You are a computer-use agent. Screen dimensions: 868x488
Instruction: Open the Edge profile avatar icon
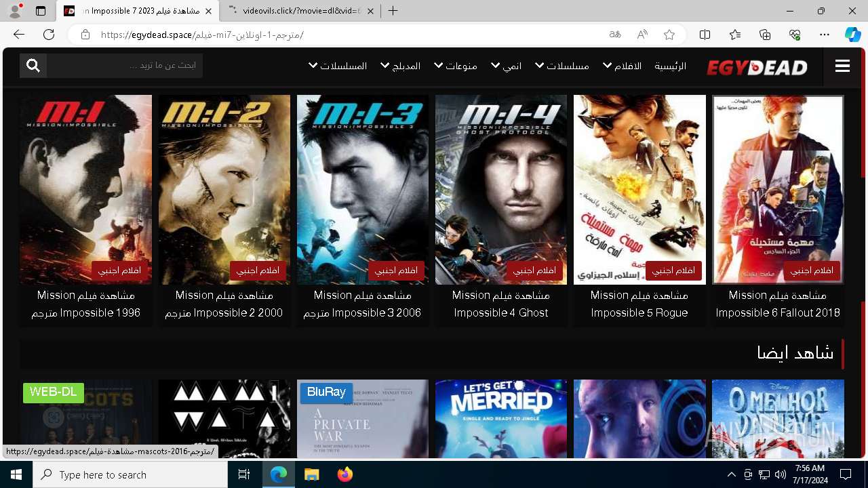click(14, 10)
